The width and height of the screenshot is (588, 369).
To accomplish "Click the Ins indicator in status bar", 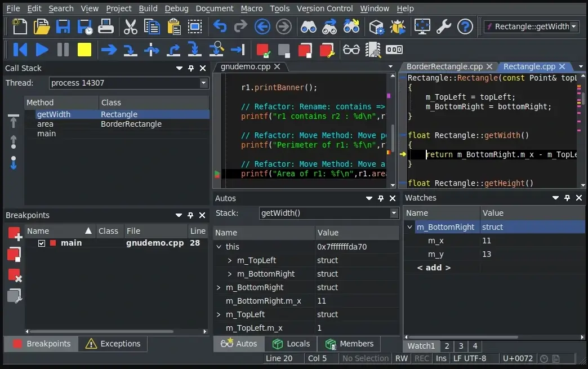I will point(441,358).
